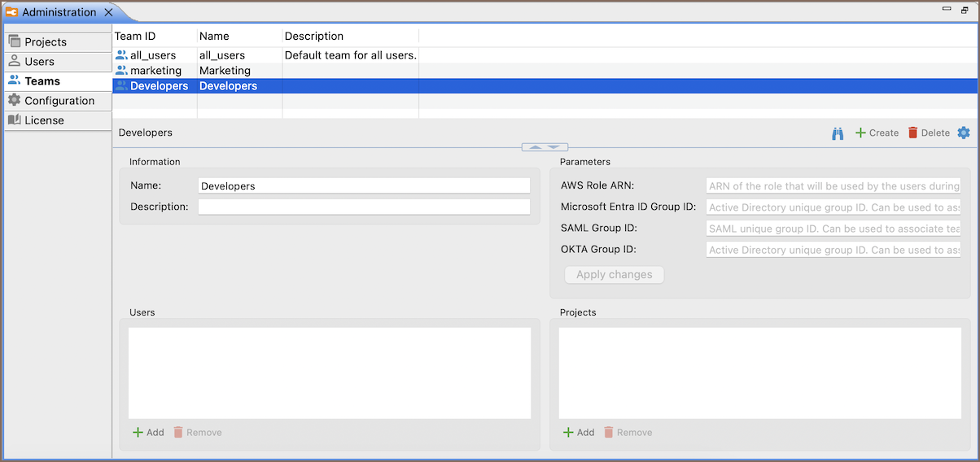The width and height of the screenshot is (980, 462).
Task: Click the Apply changes button
Action: (x=614, y=275)
